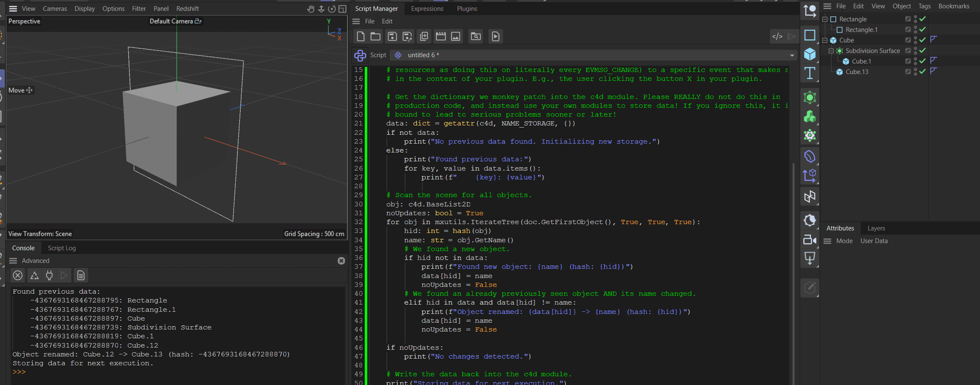Click the folder search icon in script toolbar

click(476, 36)
